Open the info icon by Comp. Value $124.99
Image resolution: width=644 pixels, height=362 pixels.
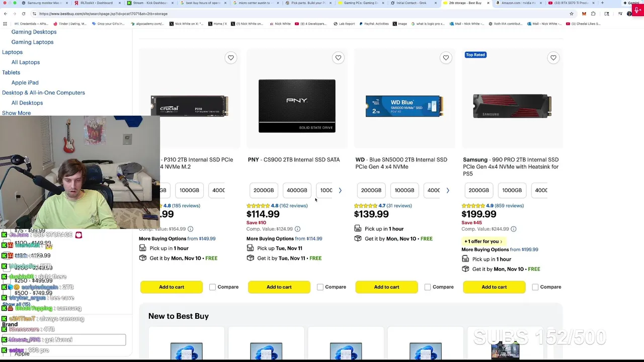(x=297, y=229)
